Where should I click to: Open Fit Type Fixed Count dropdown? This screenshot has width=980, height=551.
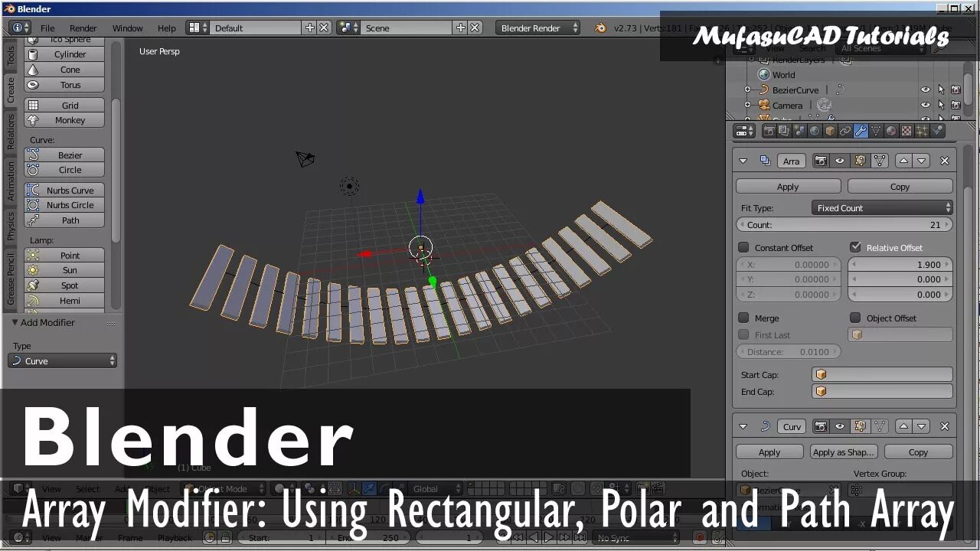[x=882, y=208]
